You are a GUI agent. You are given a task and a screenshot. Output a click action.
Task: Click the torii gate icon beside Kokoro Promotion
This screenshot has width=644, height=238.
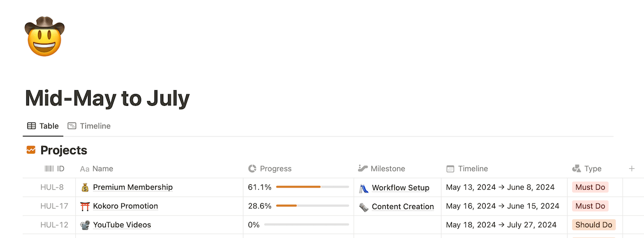tap(85, 206)
